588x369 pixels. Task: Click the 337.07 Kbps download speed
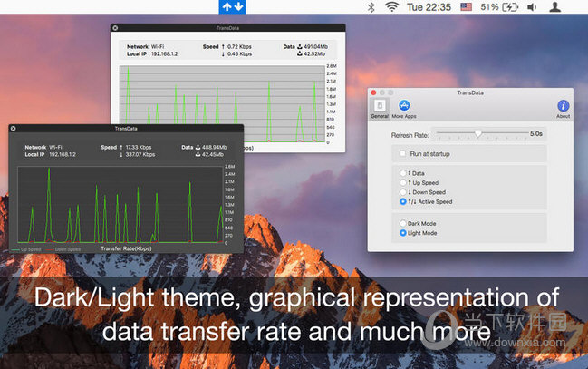click(140, 154)
